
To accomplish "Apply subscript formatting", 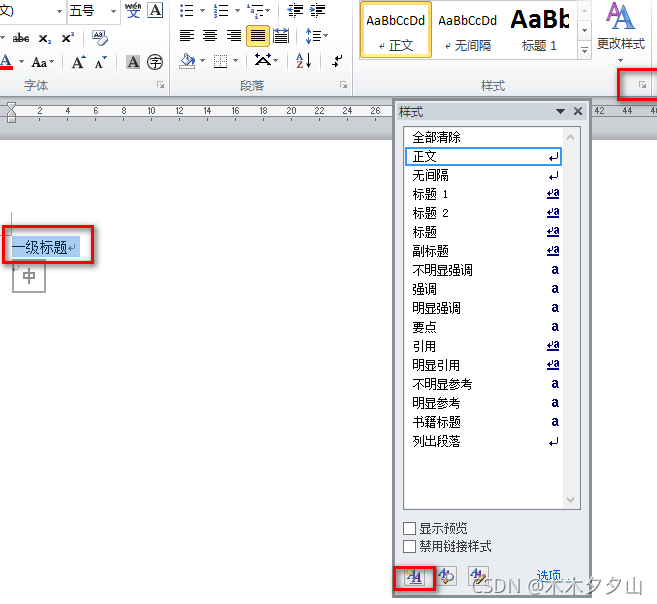I will coord(45,39).
